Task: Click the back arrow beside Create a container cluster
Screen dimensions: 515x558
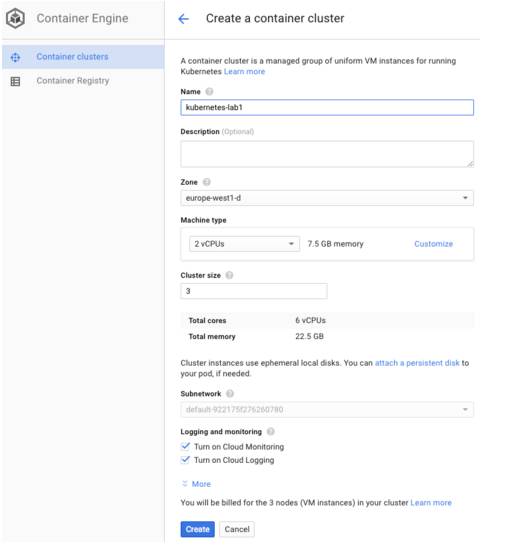Action: [x=183, y=19]
